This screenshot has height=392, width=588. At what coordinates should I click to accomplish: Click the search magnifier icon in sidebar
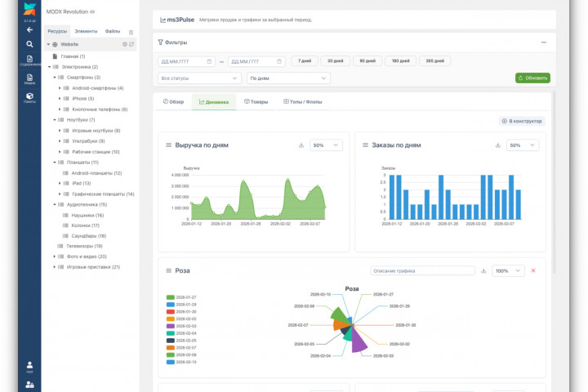(x=29, y=44)
